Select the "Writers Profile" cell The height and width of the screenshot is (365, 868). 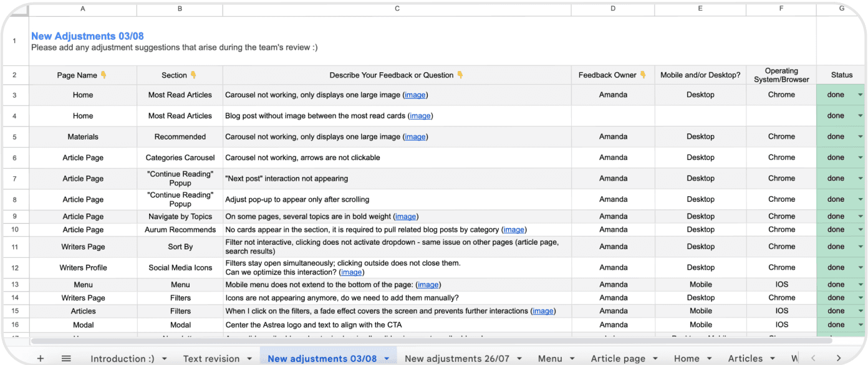click(x=83, y=268)
